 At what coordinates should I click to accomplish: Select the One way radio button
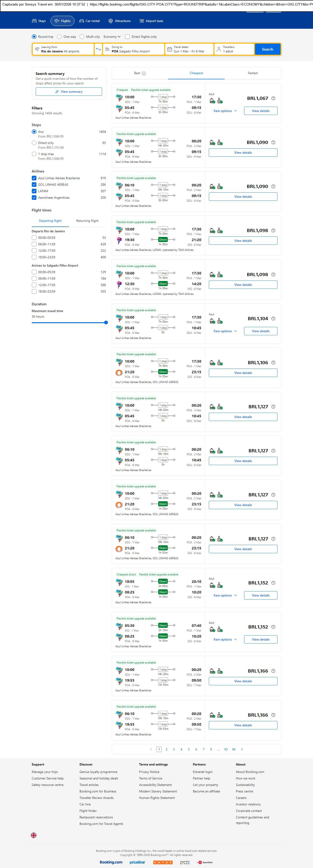click(59, 37)
